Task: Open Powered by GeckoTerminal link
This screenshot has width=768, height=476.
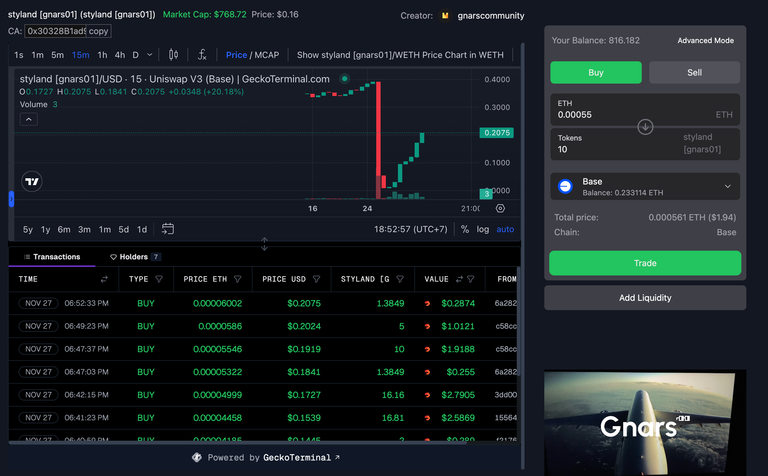Action: coord(266,457)
